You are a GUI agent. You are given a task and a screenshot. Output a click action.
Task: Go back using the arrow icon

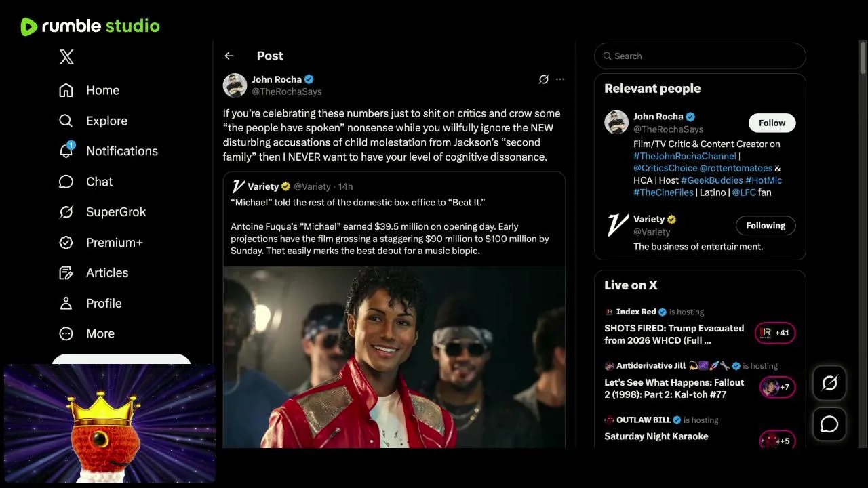click(229, 56)
